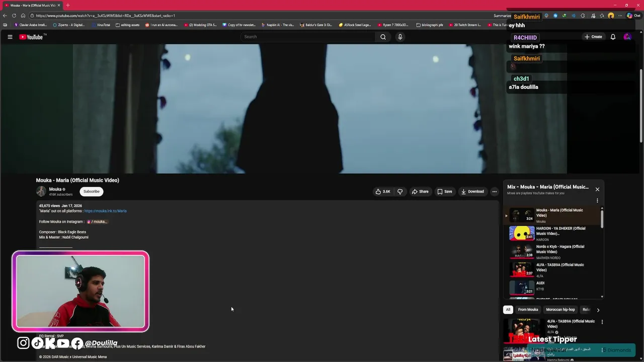This screenshot has width=644, height=362.
Task: Dislike the video with thumbs-down
Action: (x=400, y=192)
